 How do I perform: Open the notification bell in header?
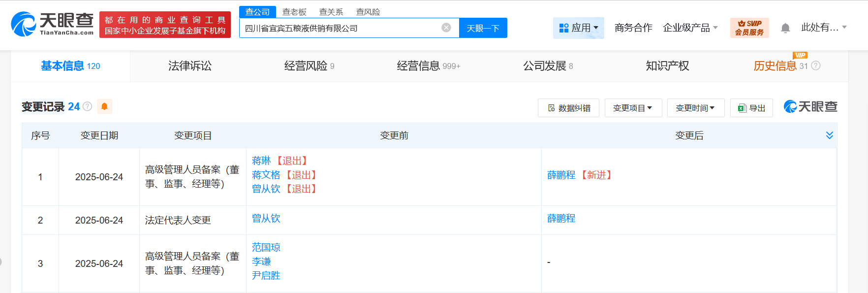coord(785,28)
